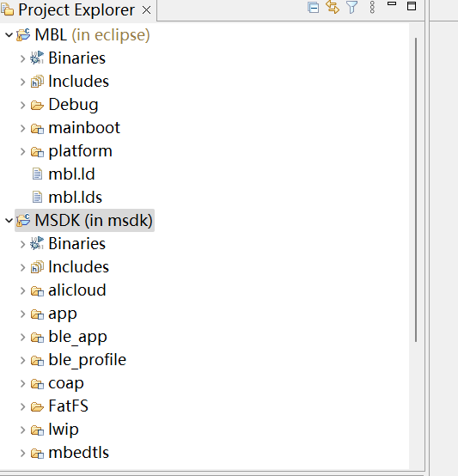Expand the Binaries node under MBL
This screenshot has height=476, width=458.
[22, 58]
